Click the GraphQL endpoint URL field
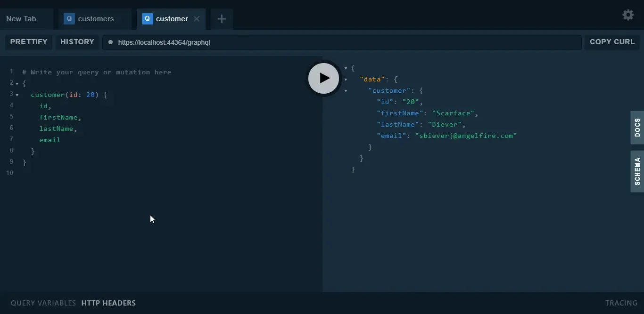This screenshot has height=314, width=644. [330, 42]
